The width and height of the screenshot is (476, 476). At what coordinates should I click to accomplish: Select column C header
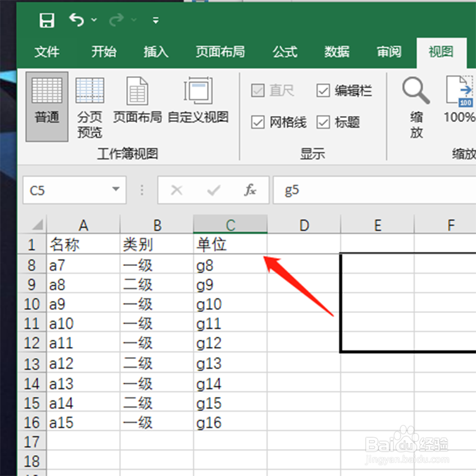(230, 225)
